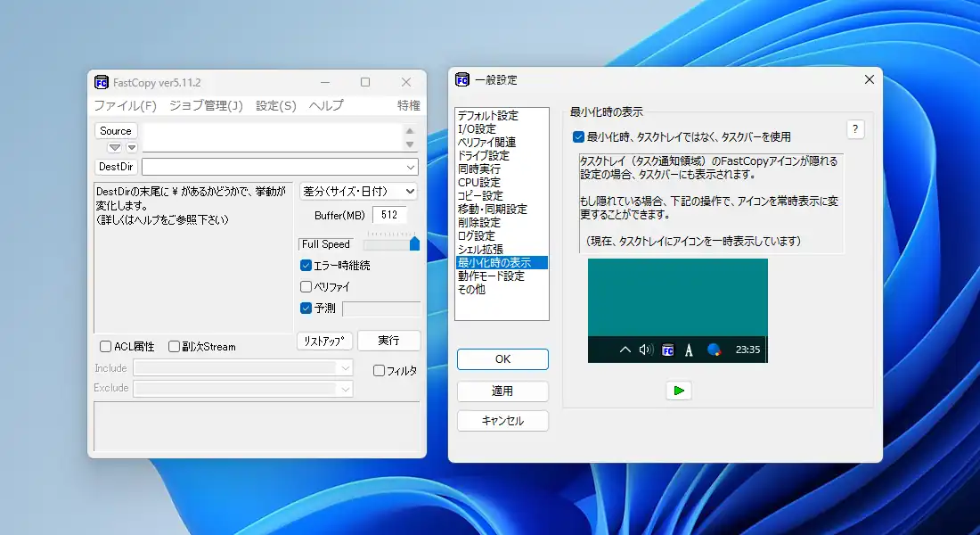The height and width of the screenshot is (535, 980).
Task: Enable the ベリファイ checkbox
Action: click(306, 287)
